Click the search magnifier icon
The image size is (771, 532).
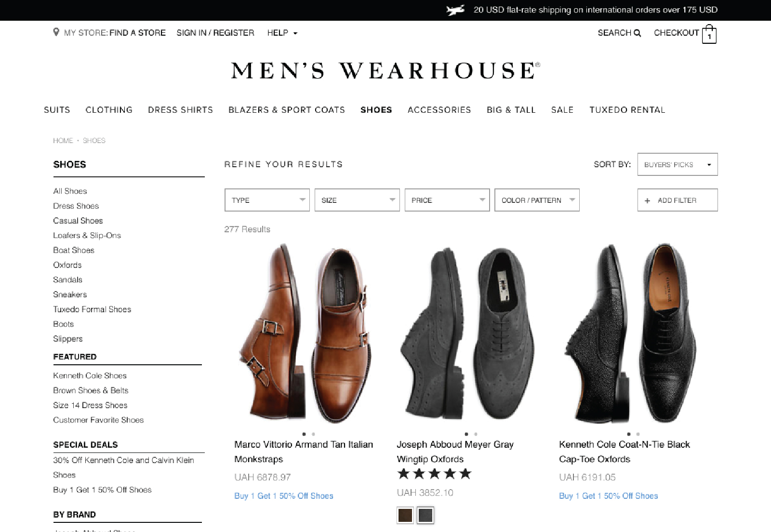(637, 33)
